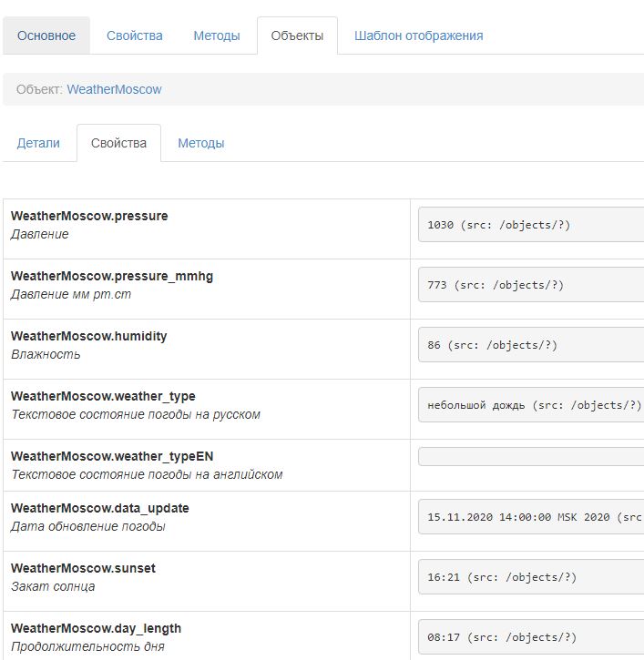Image resolution: width=644 pixels, height=660 pixels.
Task: Click the pressure value field showing 1030
Action: [530, 225]
